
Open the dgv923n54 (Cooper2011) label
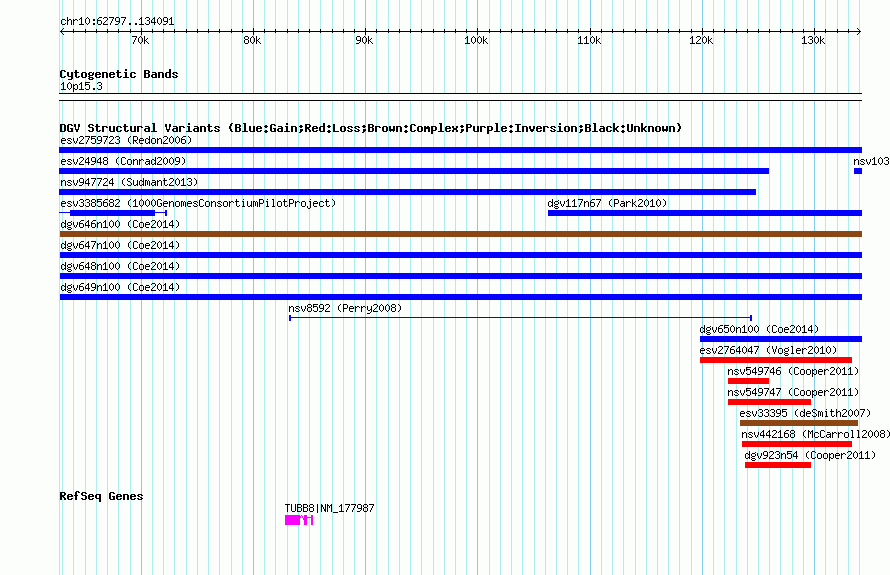pos(810,455)
